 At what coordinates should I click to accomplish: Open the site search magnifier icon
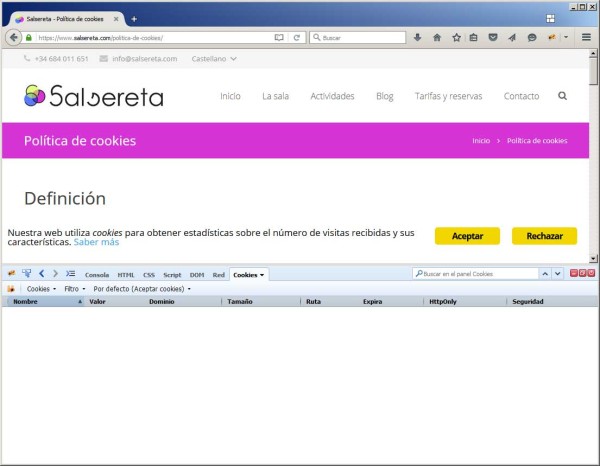pyautogui.click(x=562, y=96)
